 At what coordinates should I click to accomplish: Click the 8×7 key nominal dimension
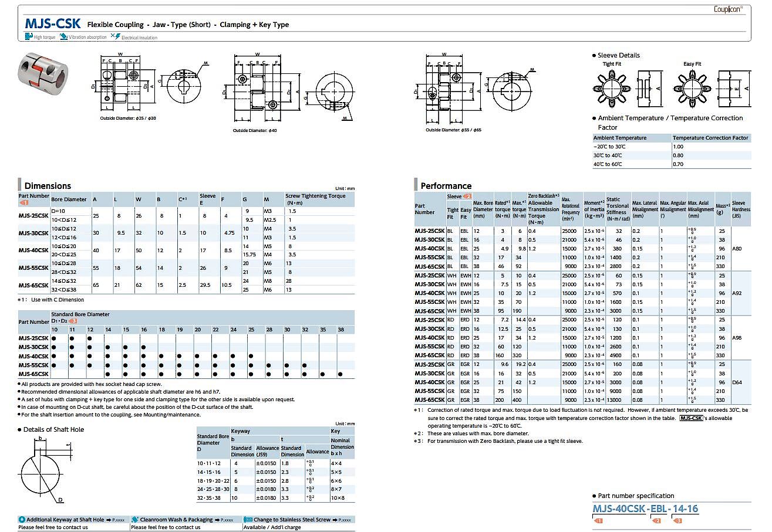tap(336, 490)
